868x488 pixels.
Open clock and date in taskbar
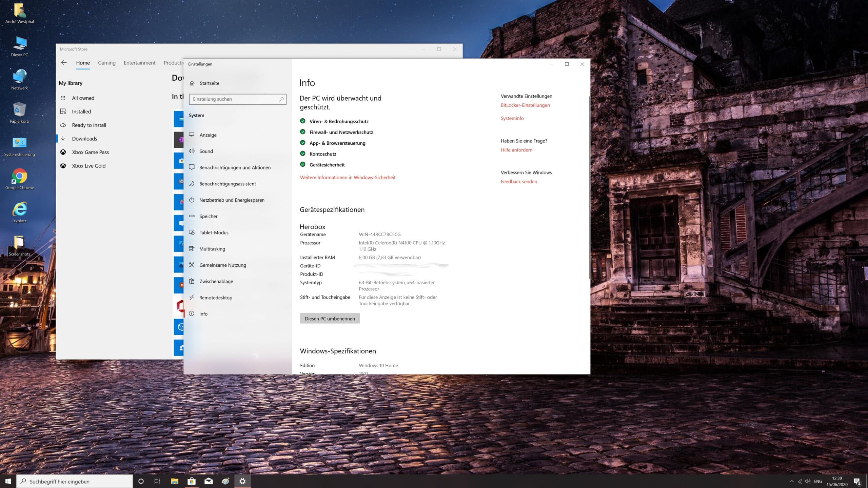tap(837, 481)
